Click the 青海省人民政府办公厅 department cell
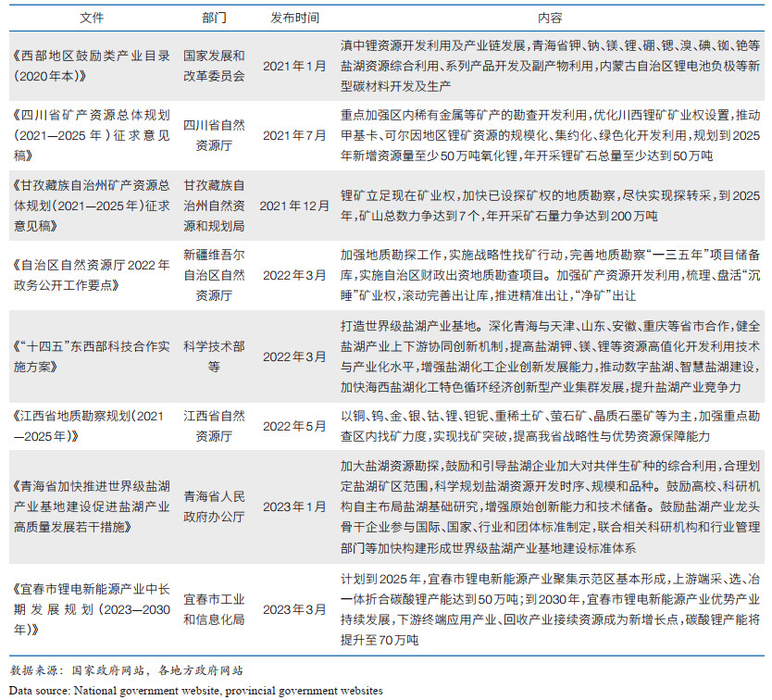Image resolution: width=772 pixels, height=700 pixels. click(214, 506)
